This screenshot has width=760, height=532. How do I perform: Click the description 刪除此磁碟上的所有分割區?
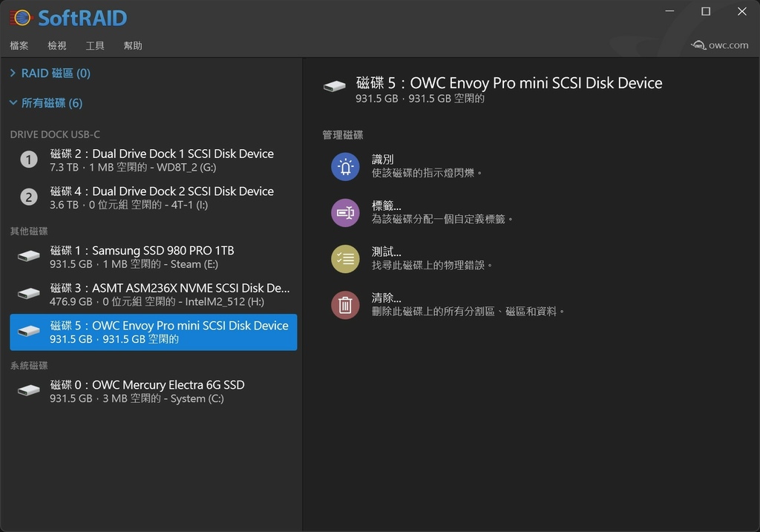(x=468, y=311)
